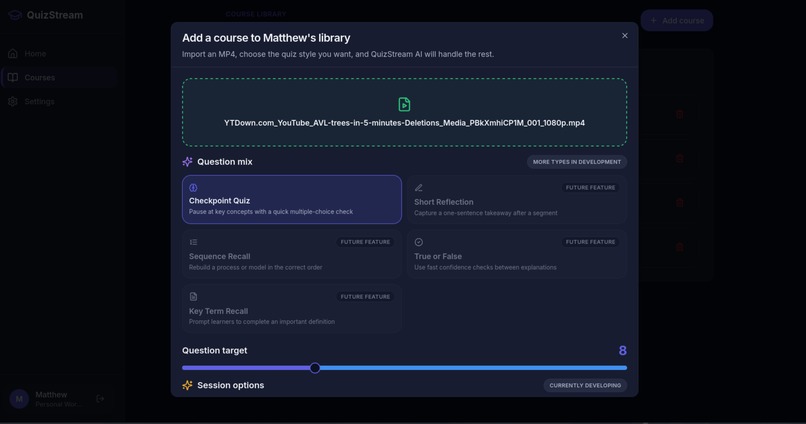Click the blue right portion of Question target slider
The width and height of the screenshot is (806, 424).
[473, 367]
